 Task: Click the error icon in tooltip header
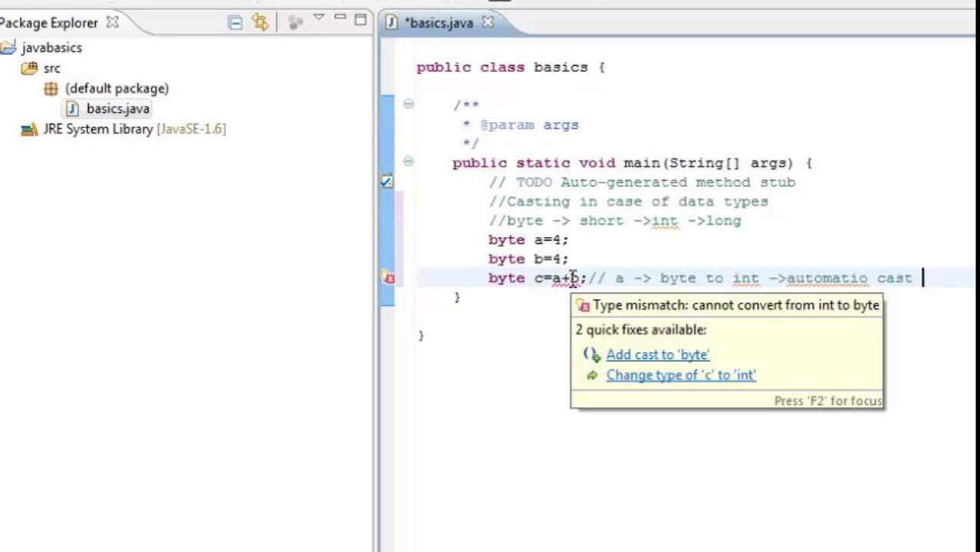[583, 305]
